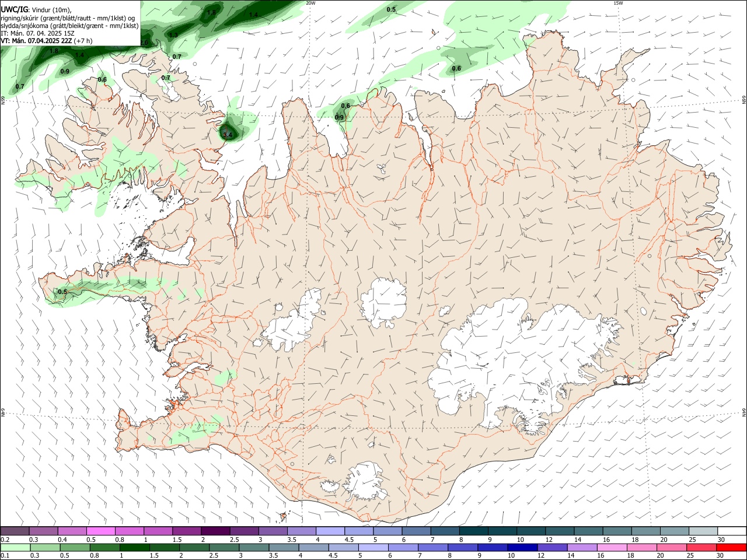747x560 pixels.
Task: Select the IT: Mán. 07. 04. 2025 15Z line
Action: coord(37,33)
